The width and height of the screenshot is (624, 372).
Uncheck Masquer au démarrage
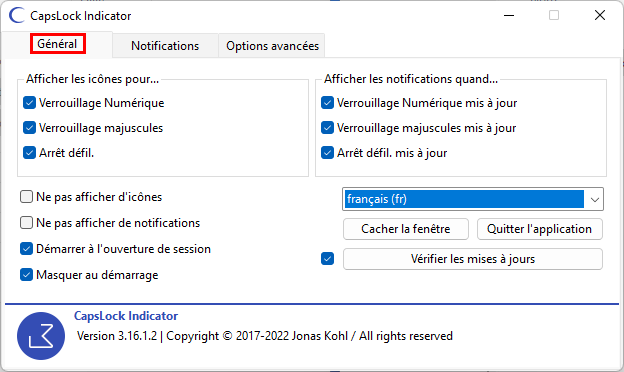(26, 275)
